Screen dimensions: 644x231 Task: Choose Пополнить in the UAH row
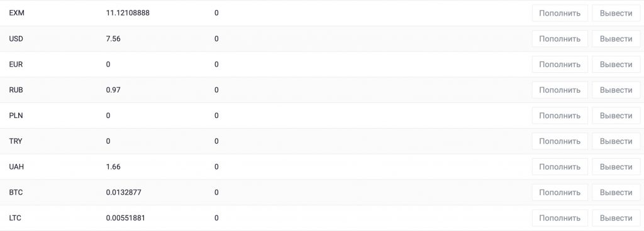coord(560,167)
